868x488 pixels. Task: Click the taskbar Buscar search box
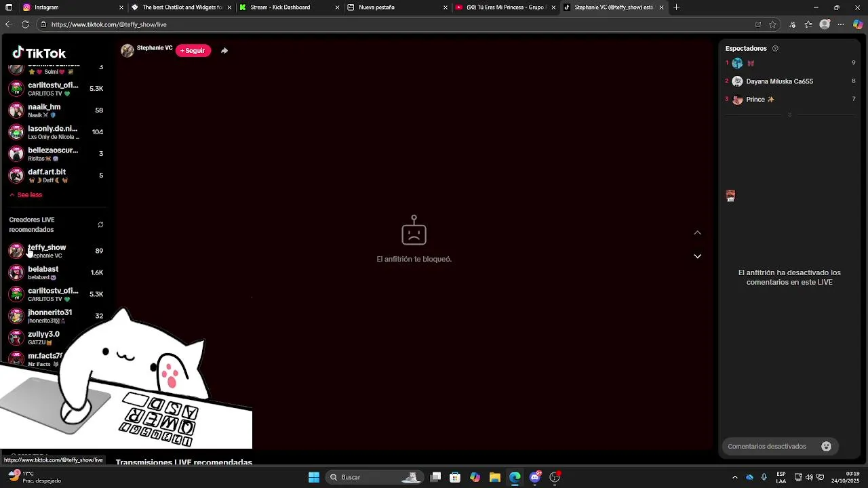373,477
